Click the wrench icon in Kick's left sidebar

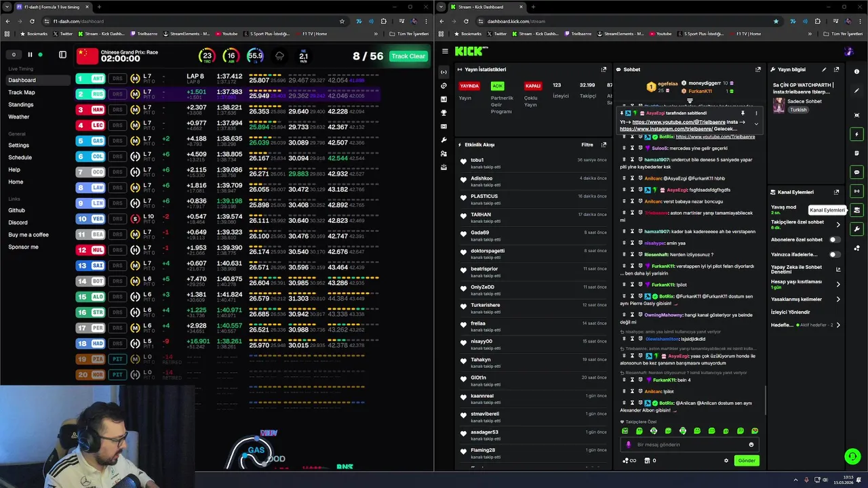(443, 140)
